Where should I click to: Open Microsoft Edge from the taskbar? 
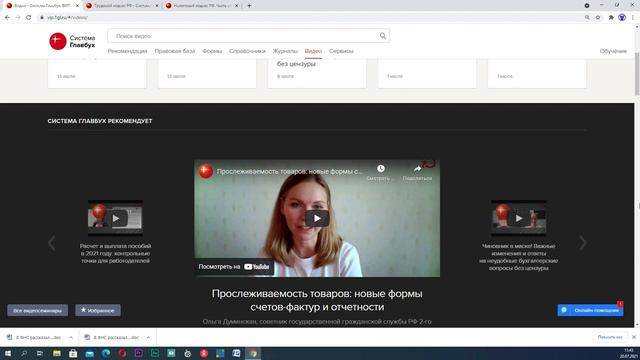pos(106,353)
